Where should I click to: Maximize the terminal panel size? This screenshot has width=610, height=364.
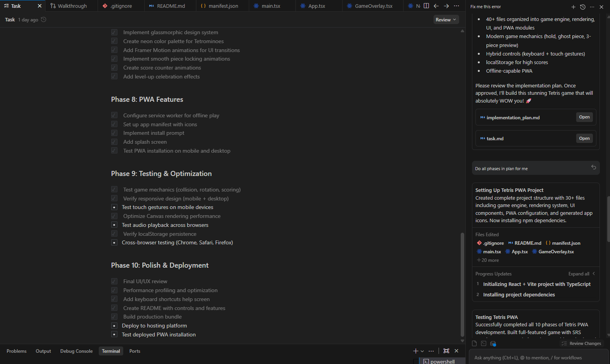[x=446, y=351]
